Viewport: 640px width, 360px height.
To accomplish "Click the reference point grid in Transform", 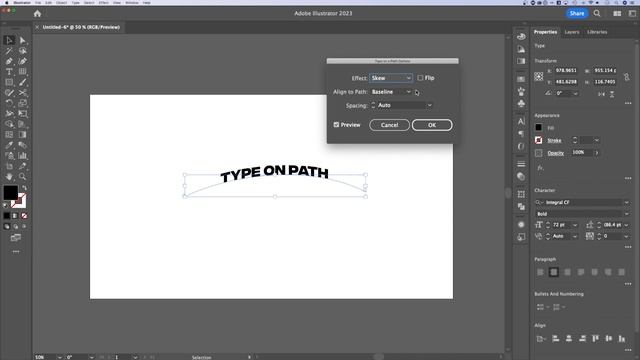I will (x=539, y=76).
